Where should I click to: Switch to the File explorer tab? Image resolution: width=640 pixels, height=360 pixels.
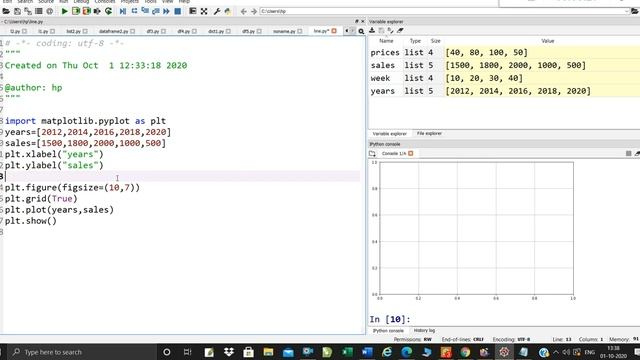[x=429, y=133]
